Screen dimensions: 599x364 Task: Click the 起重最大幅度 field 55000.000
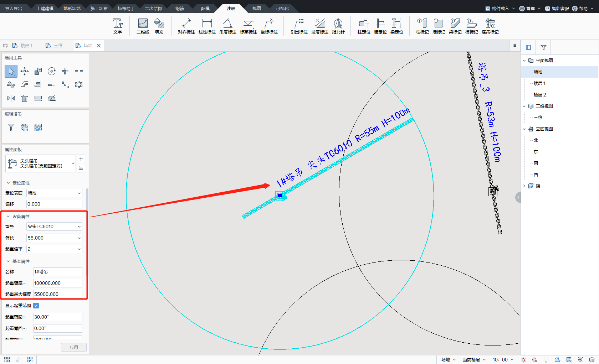57,294
